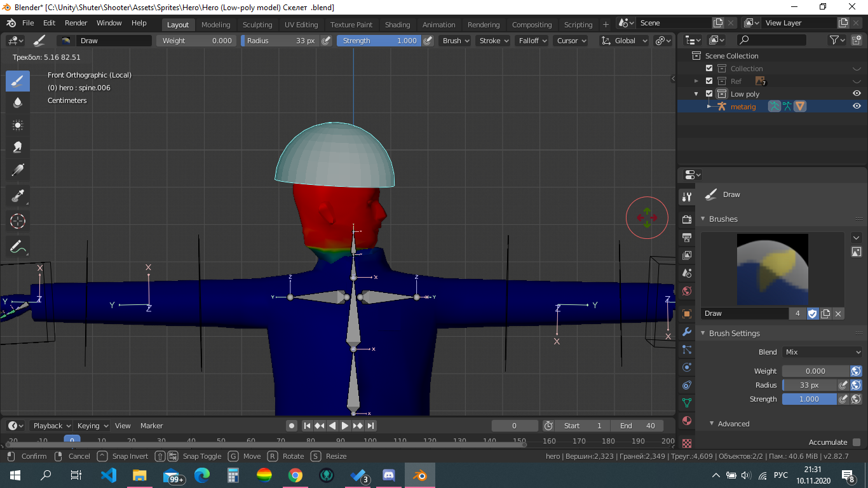Select the Average weight tool
This screenshot has width=868, height=488.
(18, 125)
